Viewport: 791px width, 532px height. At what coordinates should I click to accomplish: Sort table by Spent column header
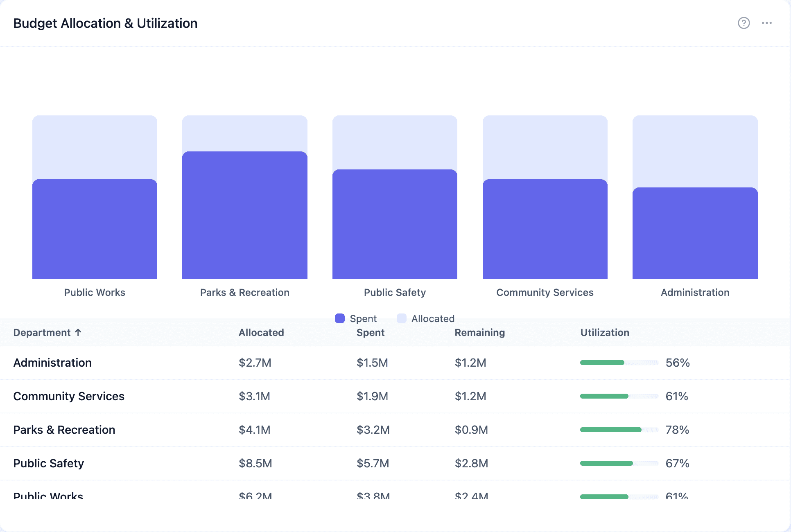(x=370, y=332)
